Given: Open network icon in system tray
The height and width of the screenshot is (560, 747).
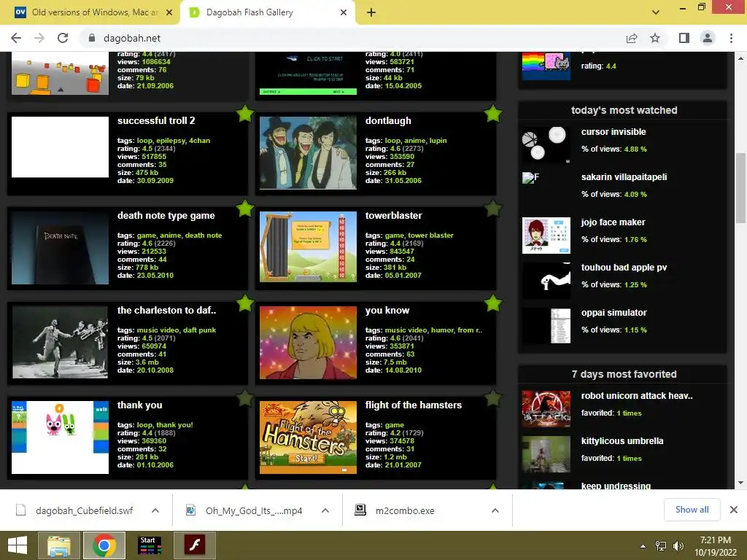Looking at the screenshot, I should point(661,546).
